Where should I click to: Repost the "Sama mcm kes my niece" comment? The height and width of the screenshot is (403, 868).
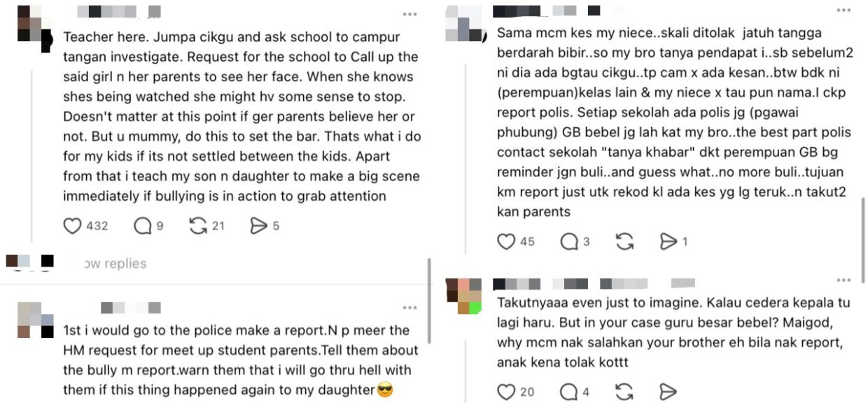point(624,241)
